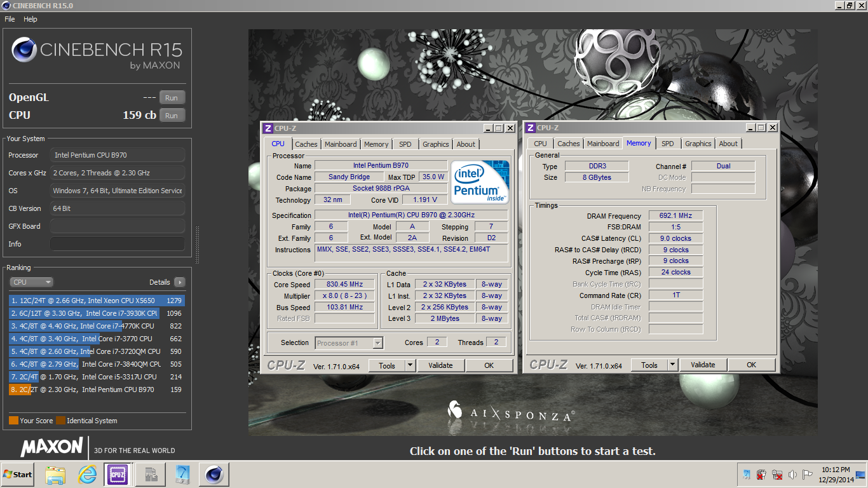This screenshot has width=868, height=488.
Task: Click OK in left CPU-Z window
Action: (x=489, y=365)
